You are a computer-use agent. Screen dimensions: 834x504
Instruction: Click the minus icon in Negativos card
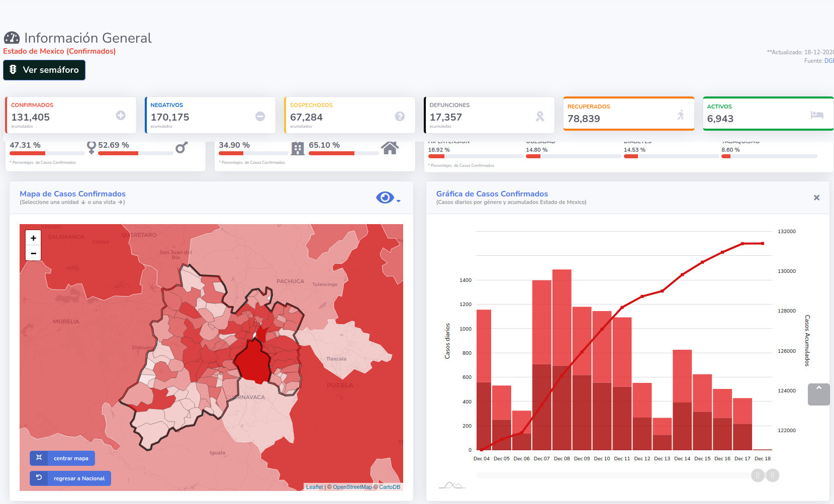coord(260,116)
